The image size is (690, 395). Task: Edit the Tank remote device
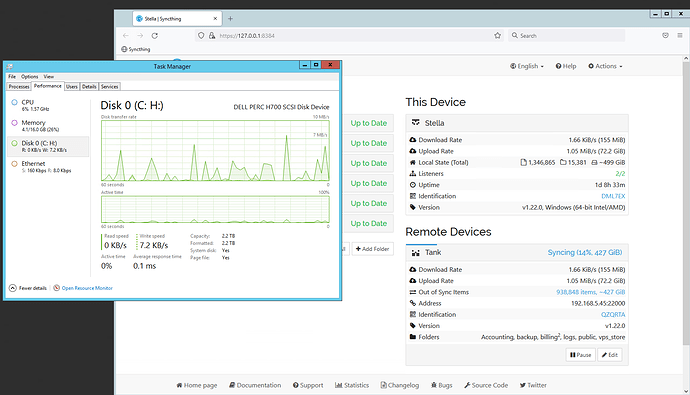click(x=610, y=355)
